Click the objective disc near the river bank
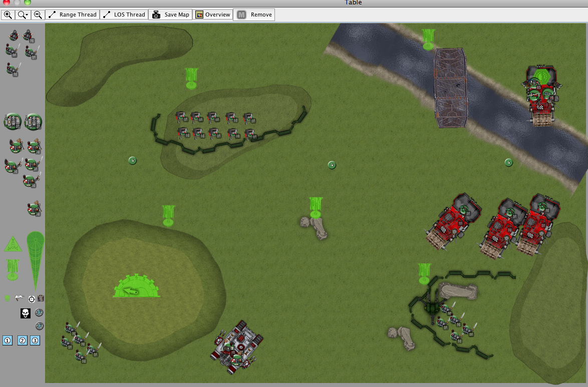The height and width of the screenshot is (387, 588). [x=508, y=162]
